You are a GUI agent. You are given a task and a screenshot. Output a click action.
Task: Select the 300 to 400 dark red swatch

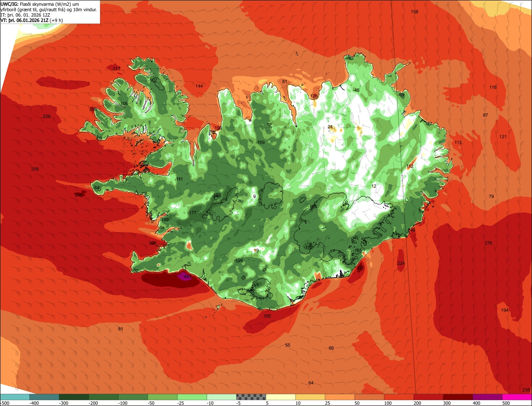(458, 397)
